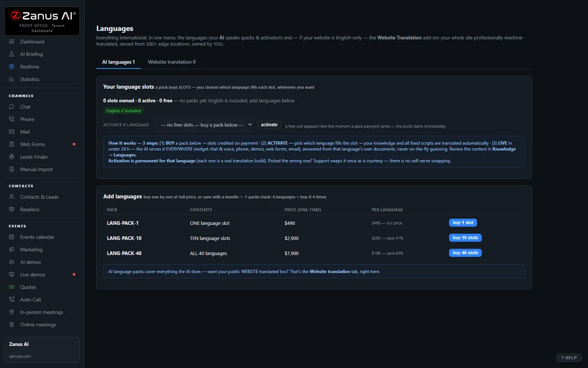Click the "TEN language slots" cell
This screenshot has height=368, width=588.
pyautogui.click(x=210, y=238)
